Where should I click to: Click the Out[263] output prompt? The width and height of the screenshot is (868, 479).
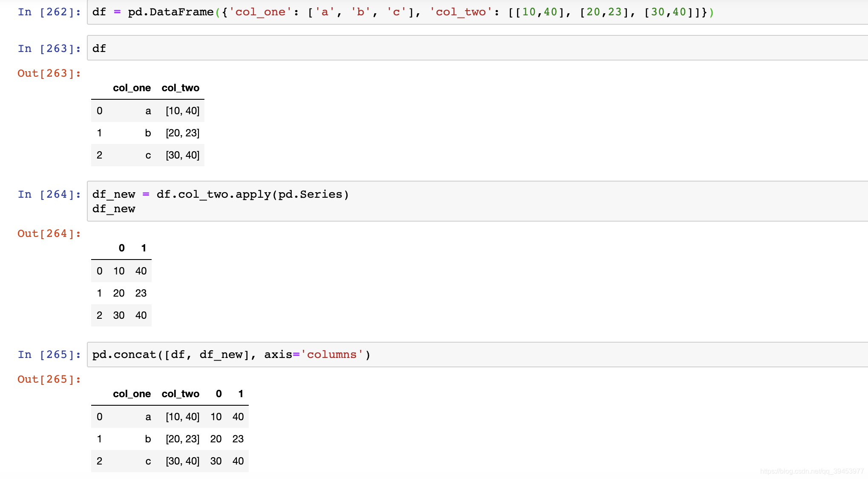point(49,73)
